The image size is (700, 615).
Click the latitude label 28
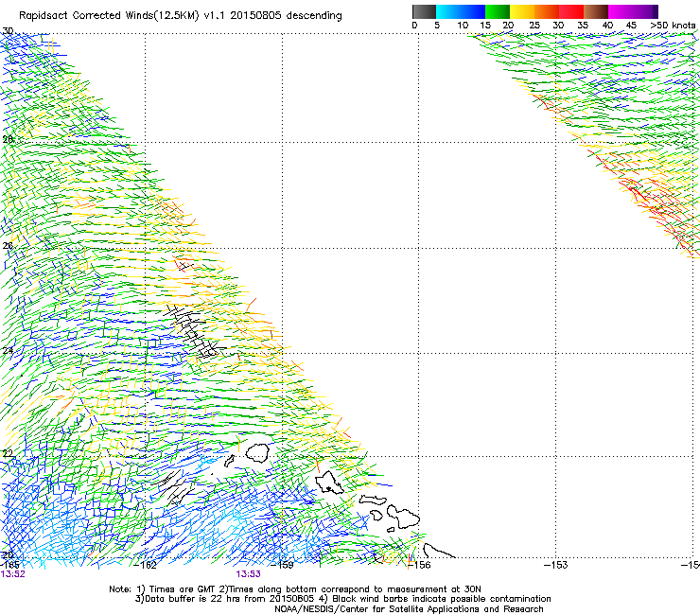click(8, 139)
